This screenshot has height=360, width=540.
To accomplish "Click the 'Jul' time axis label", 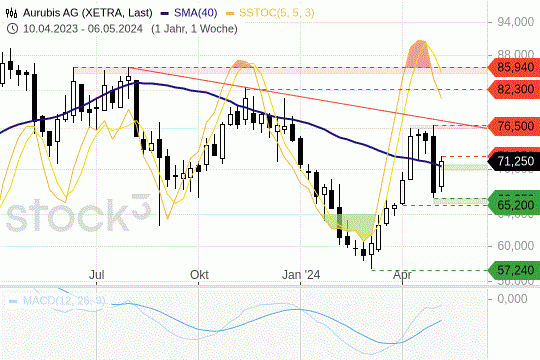I will tap(97, 275).
